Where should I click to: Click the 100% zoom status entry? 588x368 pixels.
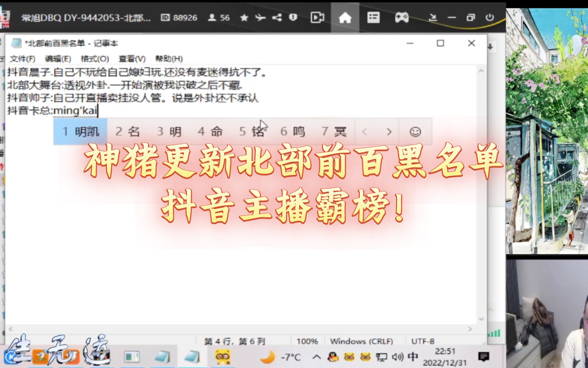pos(307,341)
